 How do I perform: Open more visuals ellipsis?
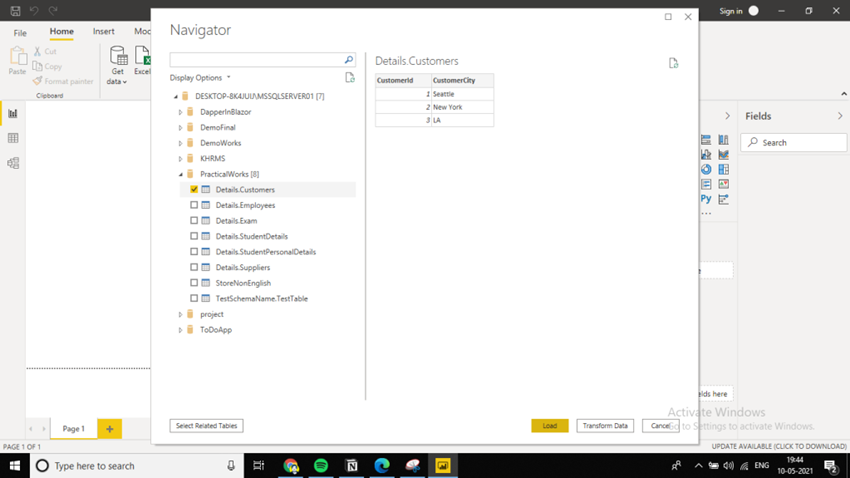[706, 214]
